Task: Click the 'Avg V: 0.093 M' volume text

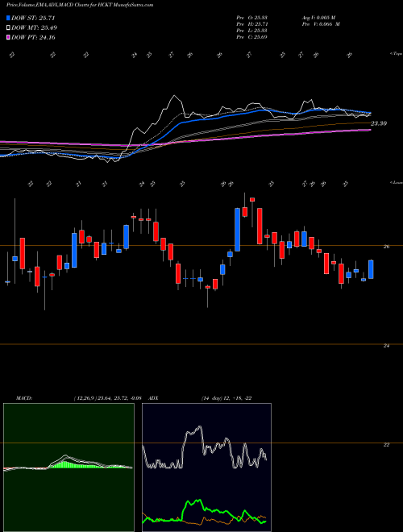Action: pyautogui.click(x=318, y=17)
